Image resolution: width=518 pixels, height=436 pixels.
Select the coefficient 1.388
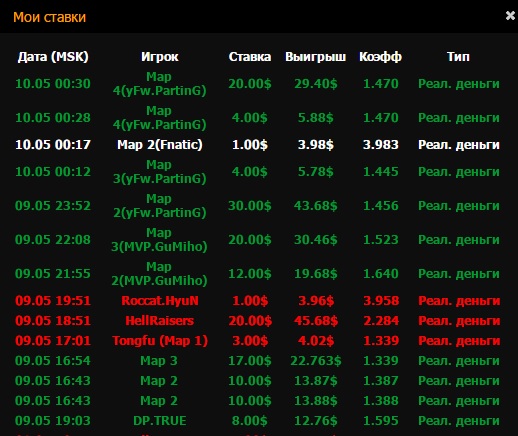(x=380, y=401)
